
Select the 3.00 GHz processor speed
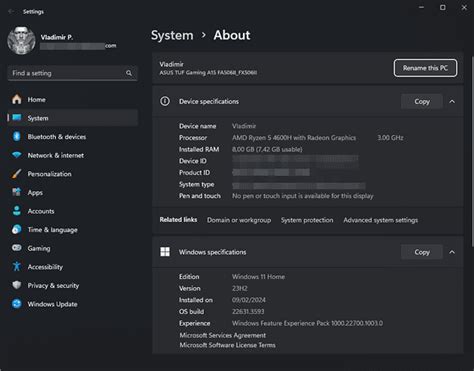click(x=390, y=138)
